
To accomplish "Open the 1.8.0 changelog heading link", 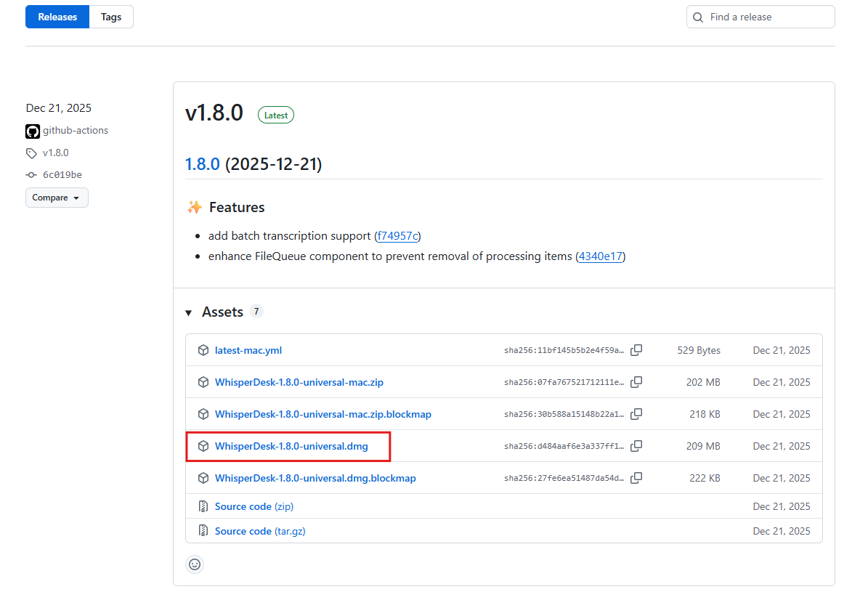I will coord(203,164).
